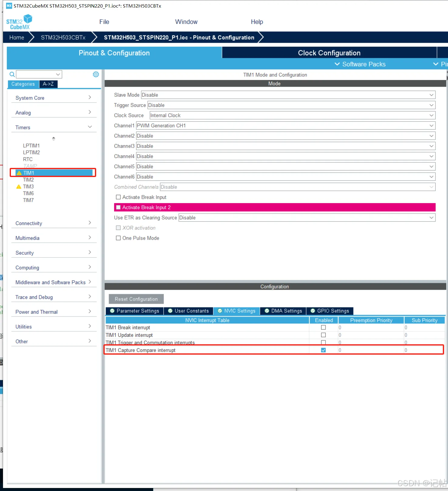Click the STM32CubeMX logo icon

click(x=19, y=22)
